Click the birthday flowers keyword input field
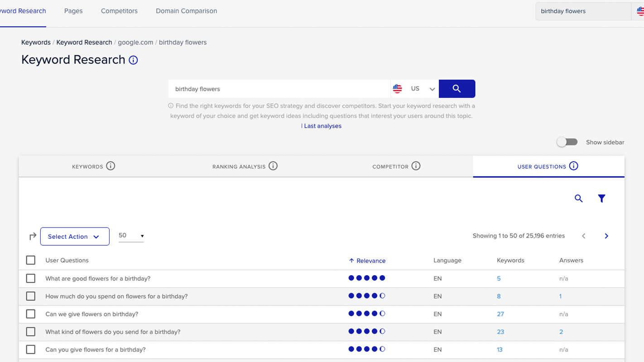This screenshot has height=362, width=644. click(x=279, y=89)
